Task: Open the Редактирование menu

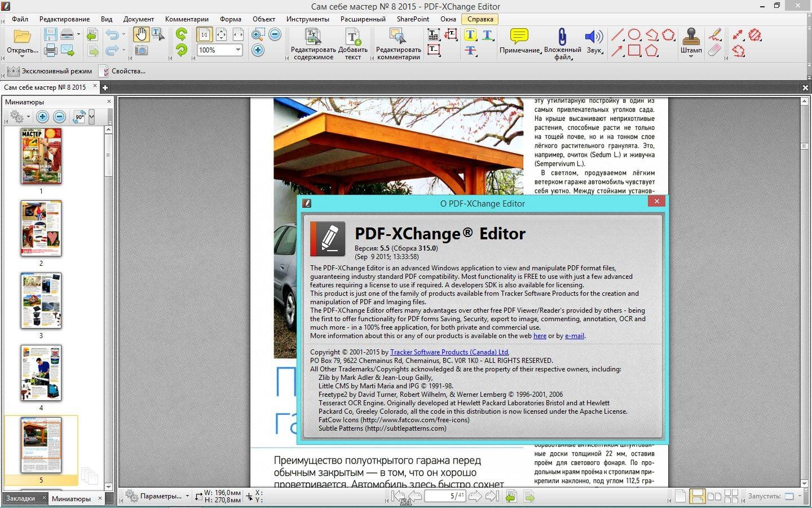Action: [64, 19]
